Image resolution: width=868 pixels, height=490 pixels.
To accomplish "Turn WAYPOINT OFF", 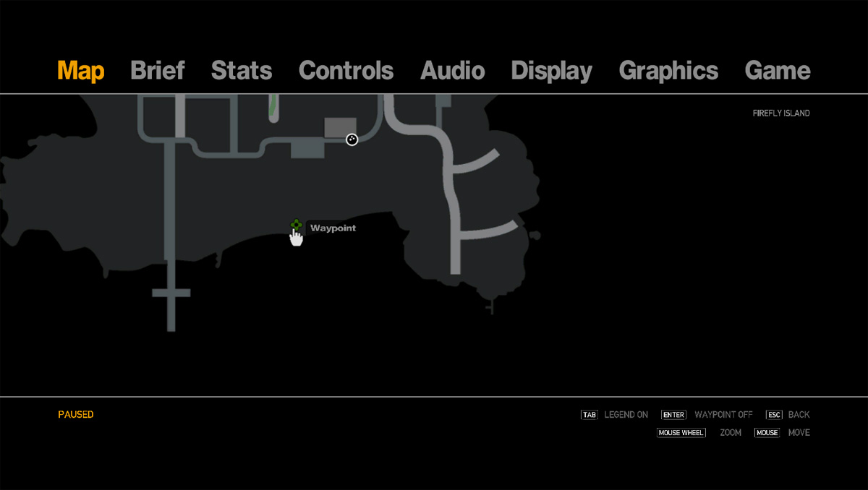I will [723, 415].
